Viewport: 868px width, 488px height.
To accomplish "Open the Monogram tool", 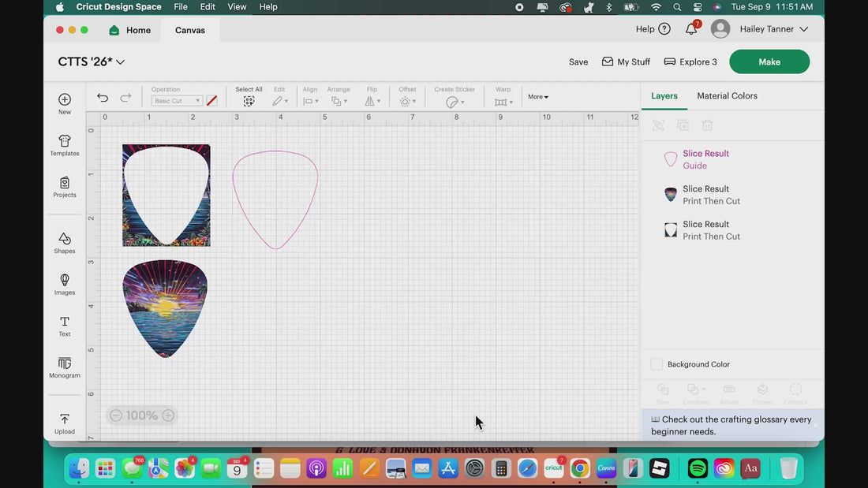I will [65, 367].
